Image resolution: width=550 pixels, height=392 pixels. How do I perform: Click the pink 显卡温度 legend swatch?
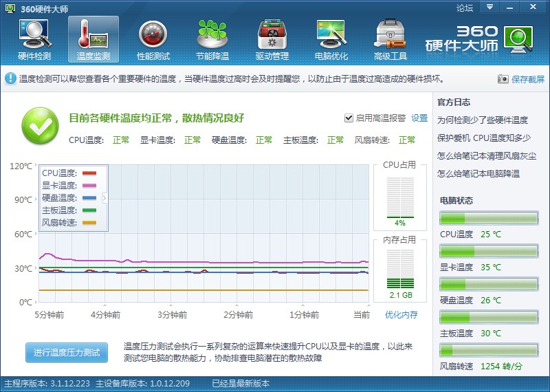[x=89, y=185]
